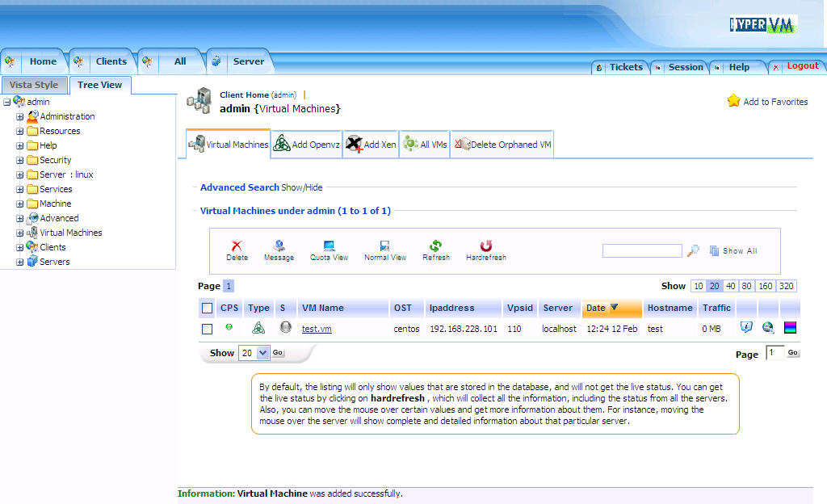Open the Add Openvz tab
The height and width of the screenshot is (504, 827).
[x=307, y=145]
